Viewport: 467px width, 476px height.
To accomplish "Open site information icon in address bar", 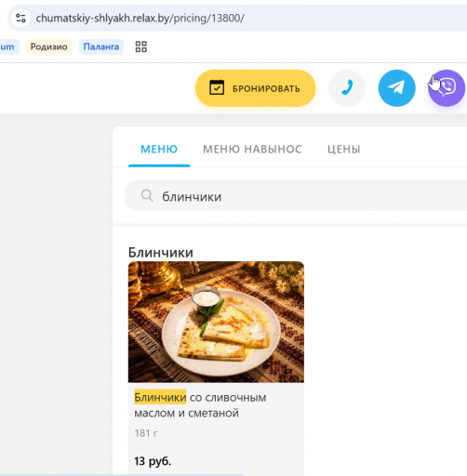I will click(x=20, y=18).
